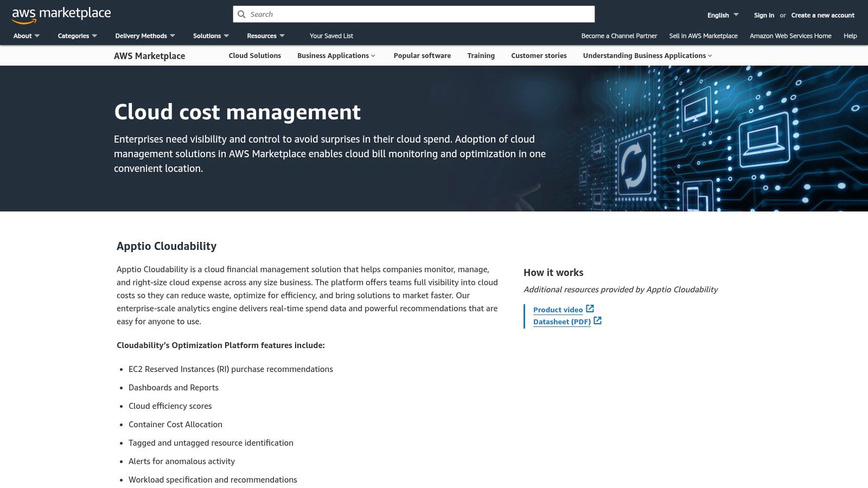Expand the About menu
Image resolution: width=868 pixels, height=488 pixels.
(27, 36)
